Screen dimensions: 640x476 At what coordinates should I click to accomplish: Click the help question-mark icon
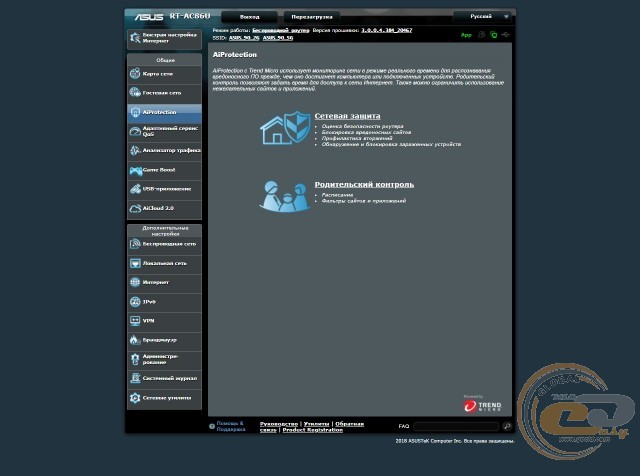pos(212,427)
